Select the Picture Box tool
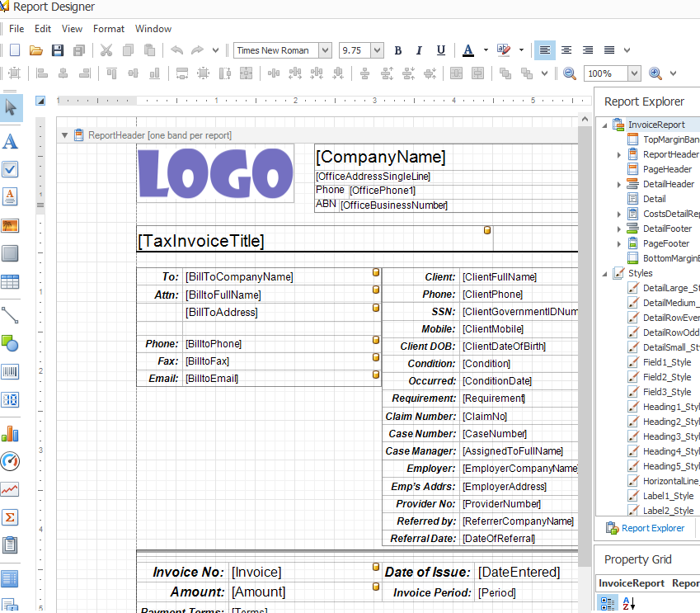This screenshot has height=613, width=700. pos(11,225)
